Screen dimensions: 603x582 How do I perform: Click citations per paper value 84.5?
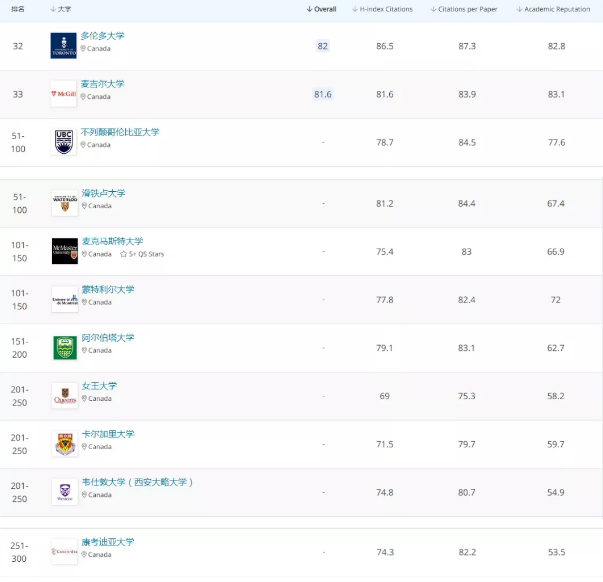467,142
